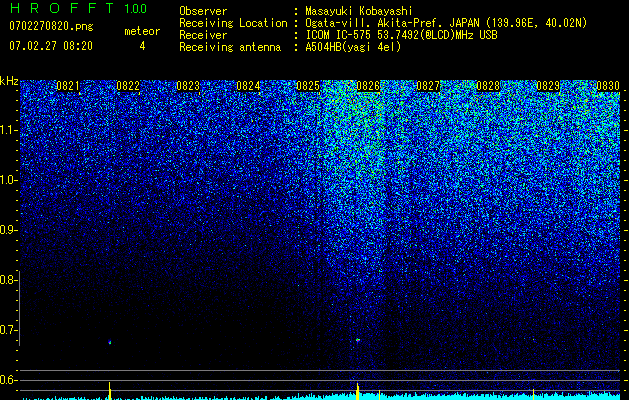Click the 0824 time marker
629x400 pixels.
[x=248, y=86]
